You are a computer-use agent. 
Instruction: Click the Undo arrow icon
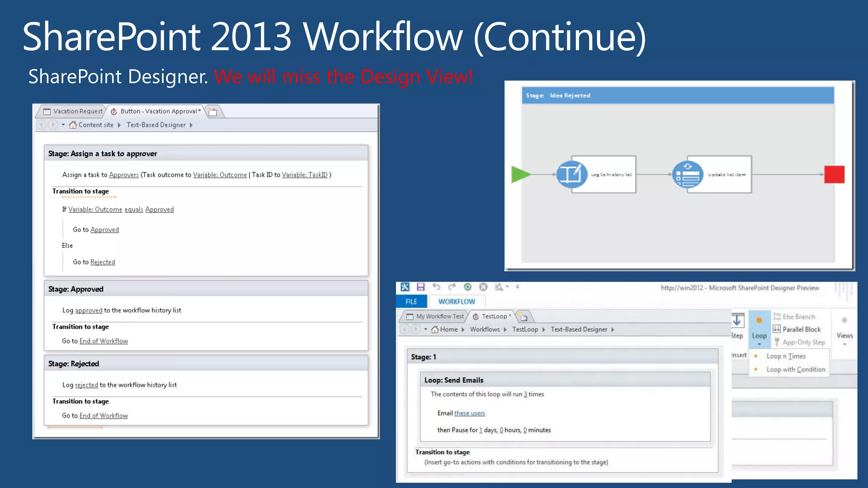pos(436,287)
